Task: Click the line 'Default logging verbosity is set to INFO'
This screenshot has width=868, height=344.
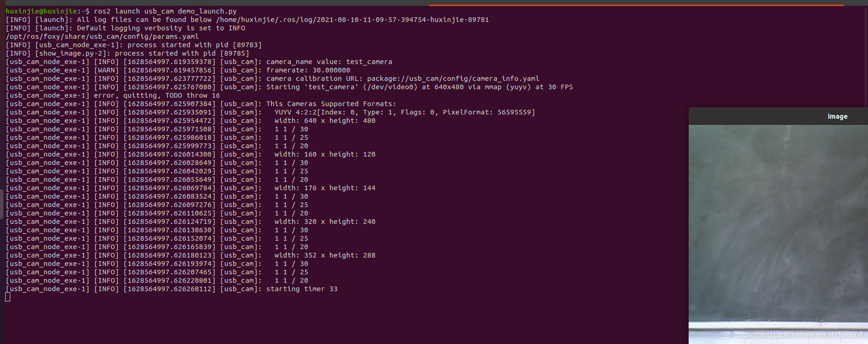Action: (x=161, y=28)
